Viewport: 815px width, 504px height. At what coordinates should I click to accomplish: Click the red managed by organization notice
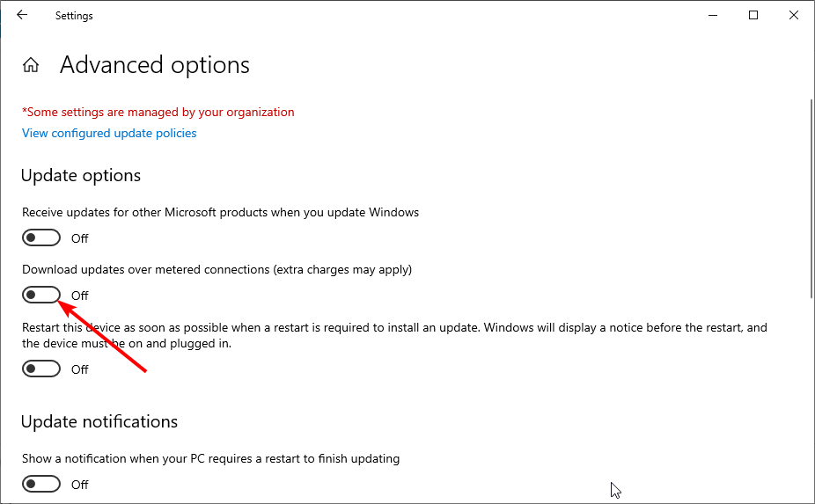coord(158,113)
